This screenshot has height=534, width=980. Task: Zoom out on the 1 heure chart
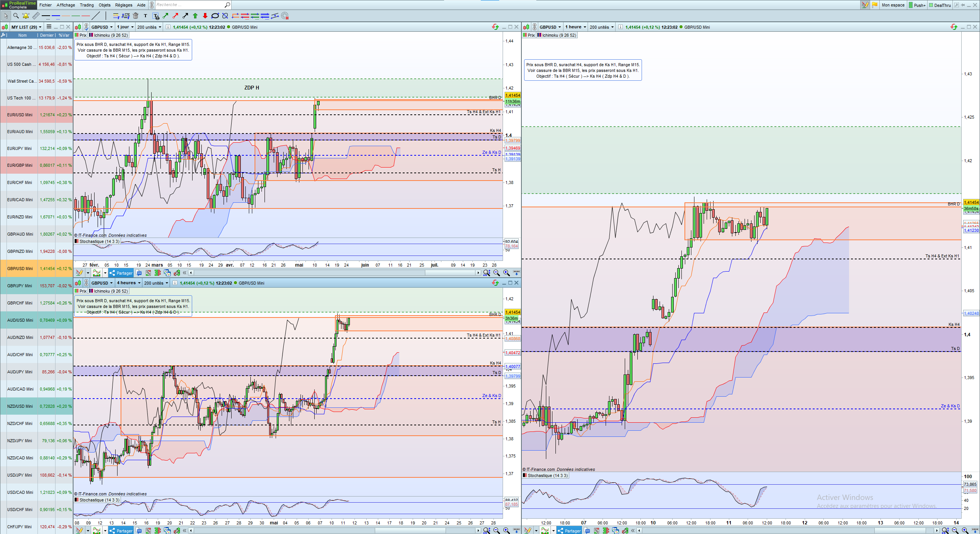955,531
